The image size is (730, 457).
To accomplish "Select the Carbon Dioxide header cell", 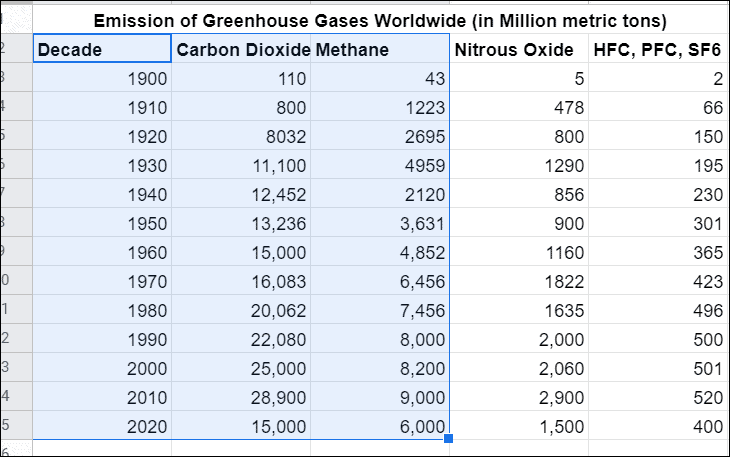I will click(241, 48).
